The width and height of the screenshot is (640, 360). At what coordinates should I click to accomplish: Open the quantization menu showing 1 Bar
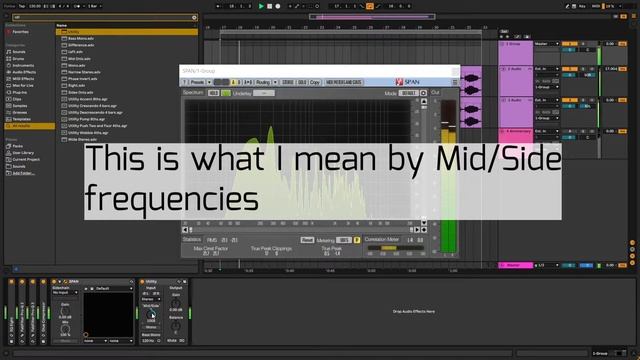coord(95,6)
